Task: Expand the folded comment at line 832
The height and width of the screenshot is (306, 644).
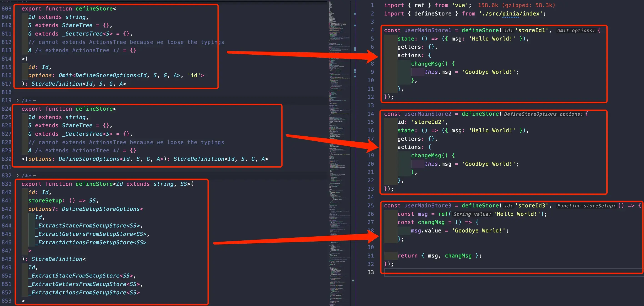Action: click(17, 176)
